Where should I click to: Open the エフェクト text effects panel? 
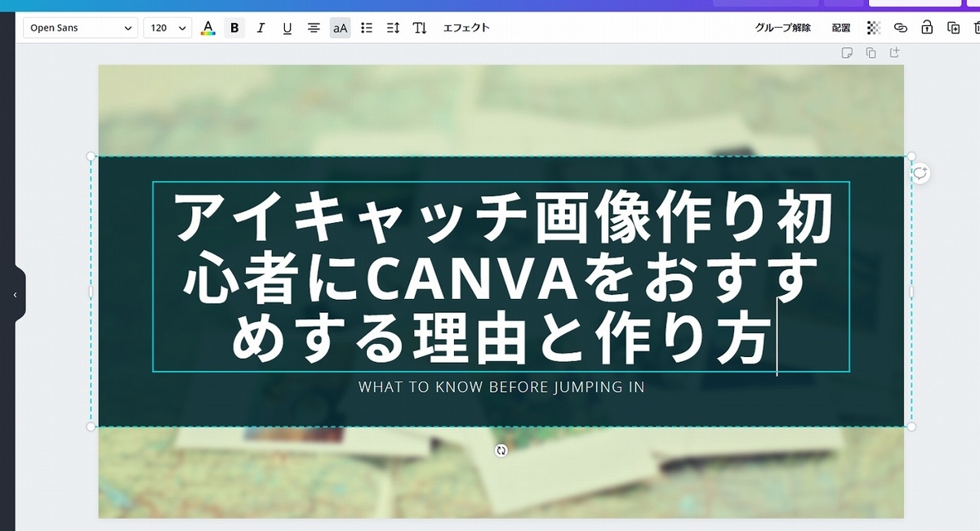click(466, 28)
